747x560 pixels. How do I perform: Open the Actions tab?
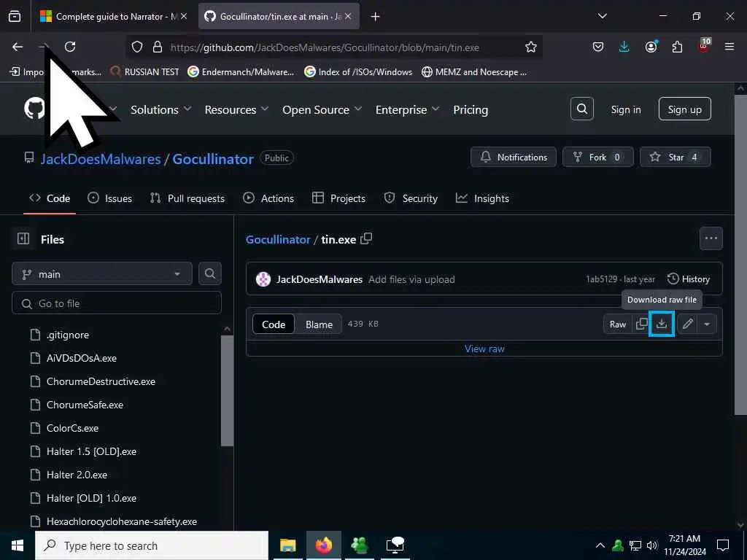(x=268, y=198)
